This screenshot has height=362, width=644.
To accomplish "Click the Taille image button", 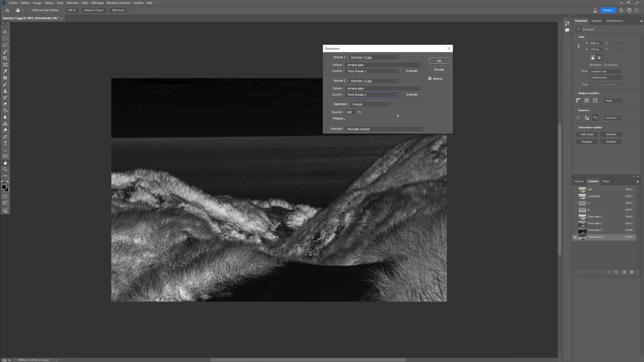I will tap(587, 134).
